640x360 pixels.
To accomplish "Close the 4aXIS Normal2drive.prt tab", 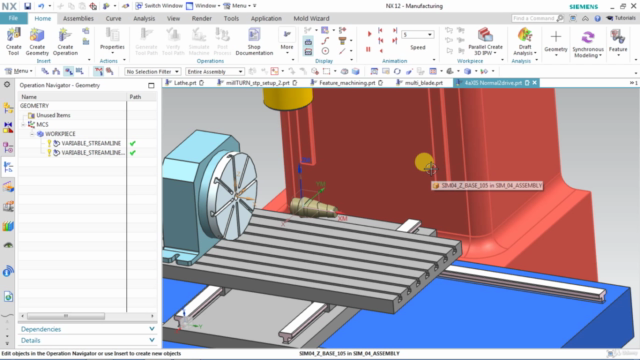I will [535, 83].
